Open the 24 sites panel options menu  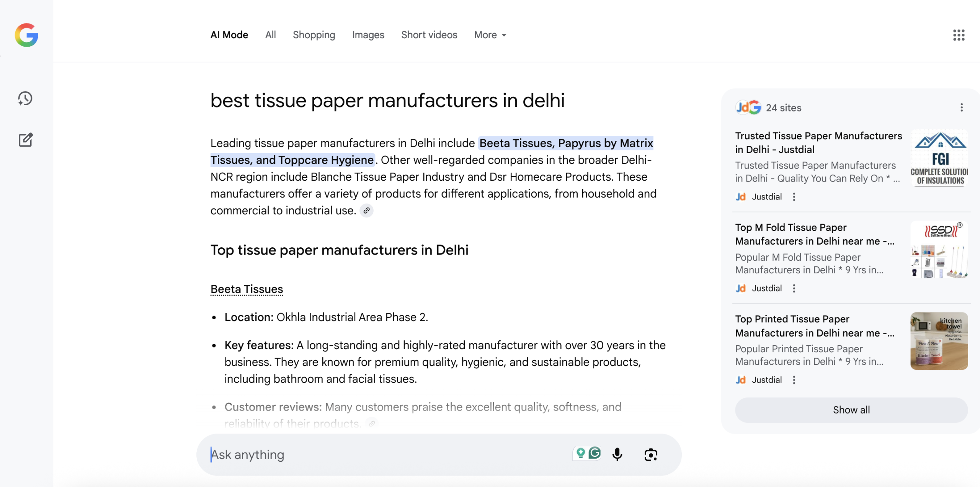click(x=961, y=108)
